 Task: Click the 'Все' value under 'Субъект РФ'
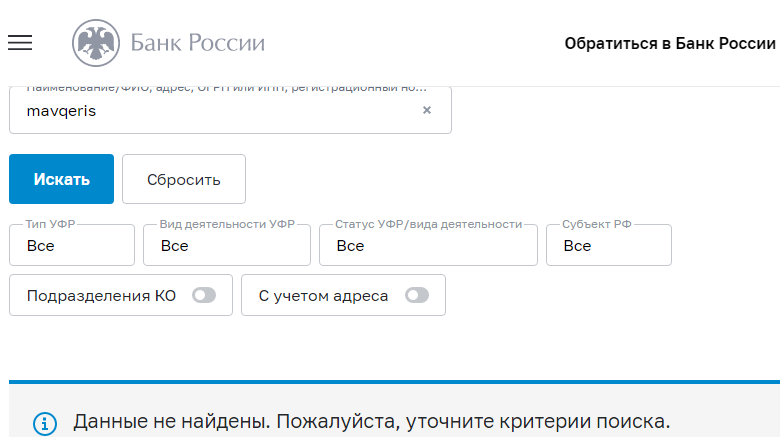[x=577, y=246]
